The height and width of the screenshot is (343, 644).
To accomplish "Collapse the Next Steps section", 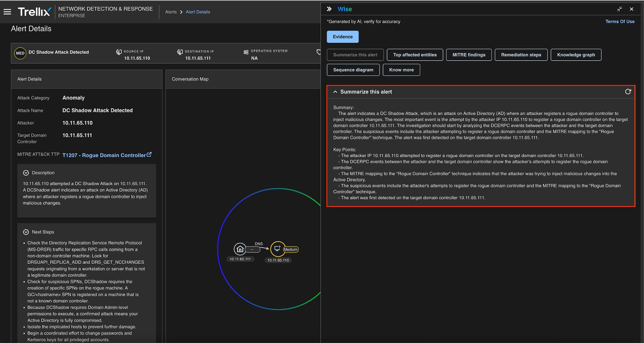I will pyautogui.click(x=26, y=232).
